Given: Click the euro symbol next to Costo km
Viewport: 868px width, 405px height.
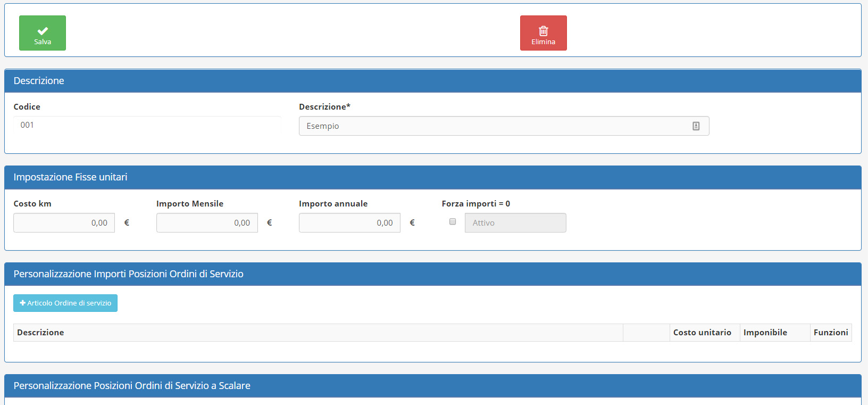Looking at the screenshot, I should click(127, 223).
